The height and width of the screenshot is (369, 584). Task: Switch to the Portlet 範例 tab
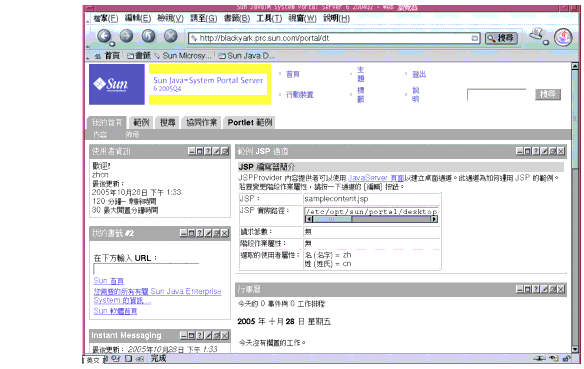click(x=250, y=123)
